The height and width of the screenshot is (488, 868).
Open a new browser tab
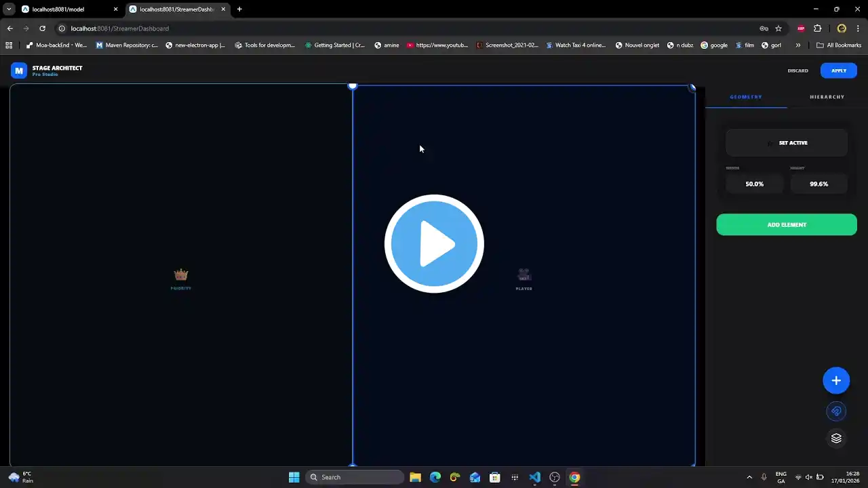239,9
